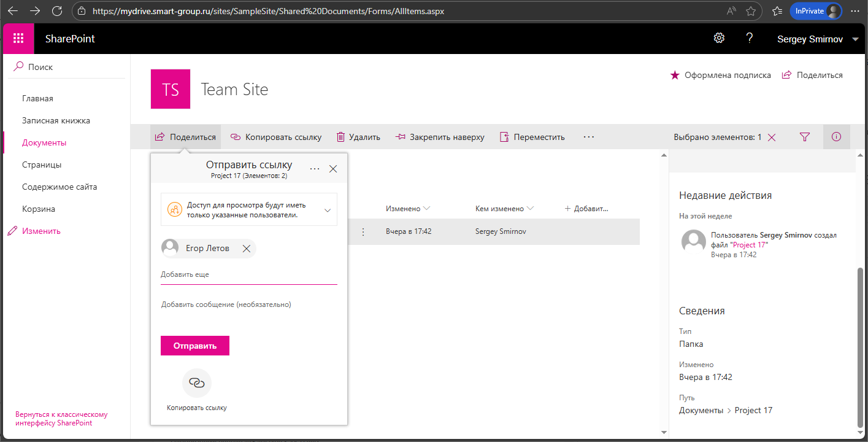Screen dimensions: 868x442
Task: Open the SharePoint app launcher waffle icon
Action: [x=18, y=39]
